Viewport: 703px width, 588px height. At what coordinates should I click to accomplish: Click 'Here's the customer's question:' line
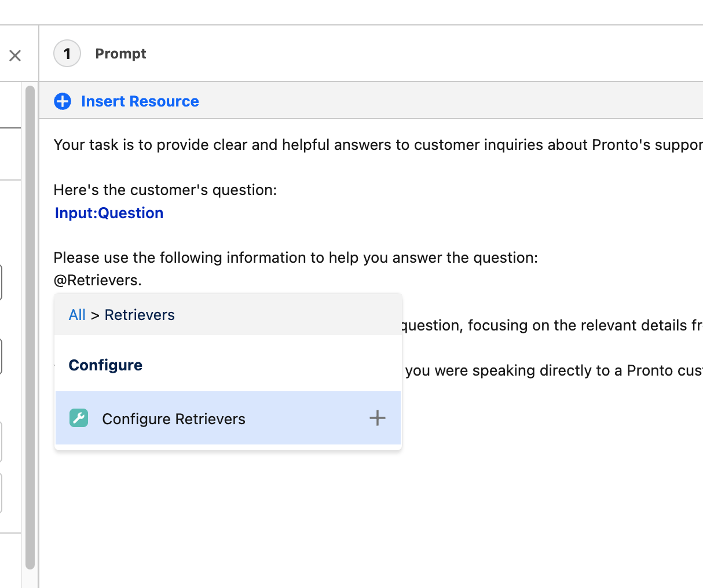tap(165, 190)
